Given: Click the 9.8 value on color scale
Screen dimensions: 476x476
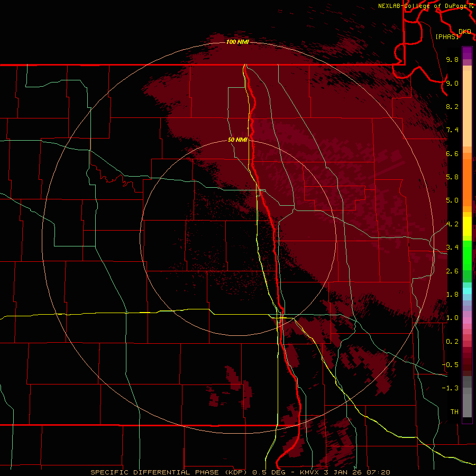Looking at the screenshot, I should tap(452, 59).
